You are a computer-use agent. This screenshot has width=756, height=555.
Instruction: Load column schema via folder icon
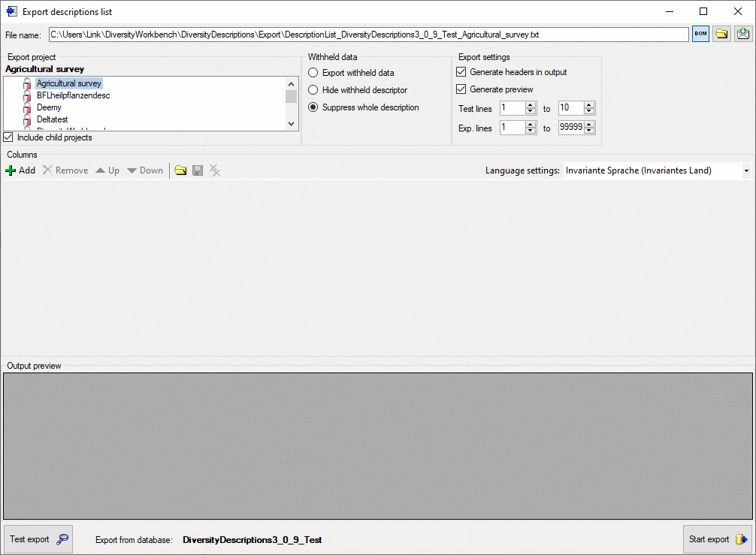(180, 170)
